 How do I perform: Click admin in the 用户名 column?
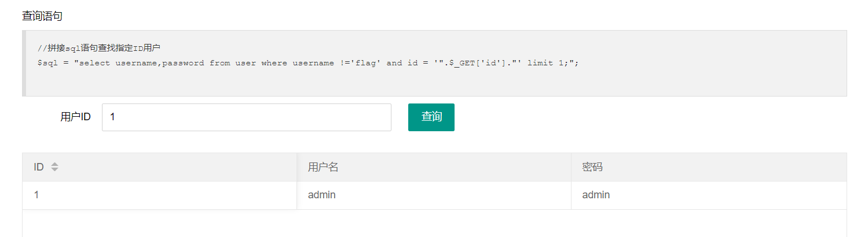(322, 195)
